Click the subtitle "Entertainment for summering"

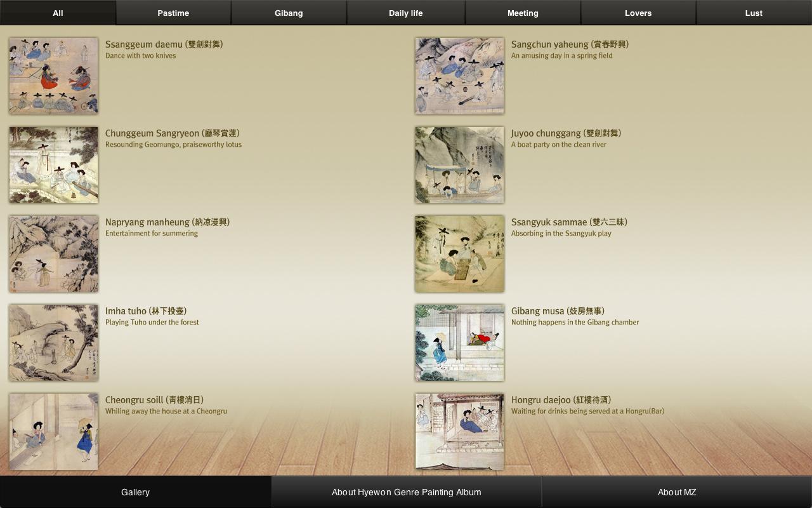(152, 234)
